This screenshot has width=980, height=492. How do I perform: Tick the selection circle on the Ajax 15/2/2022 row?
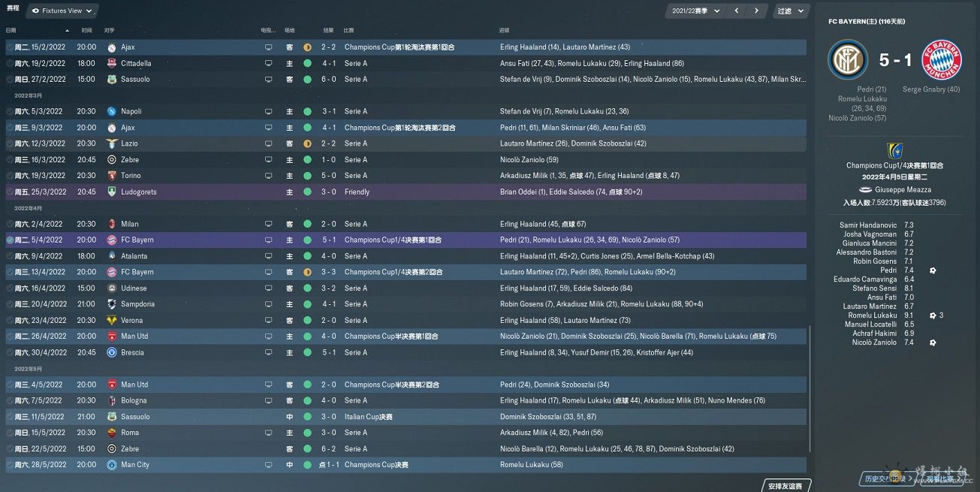pos(10,47)
